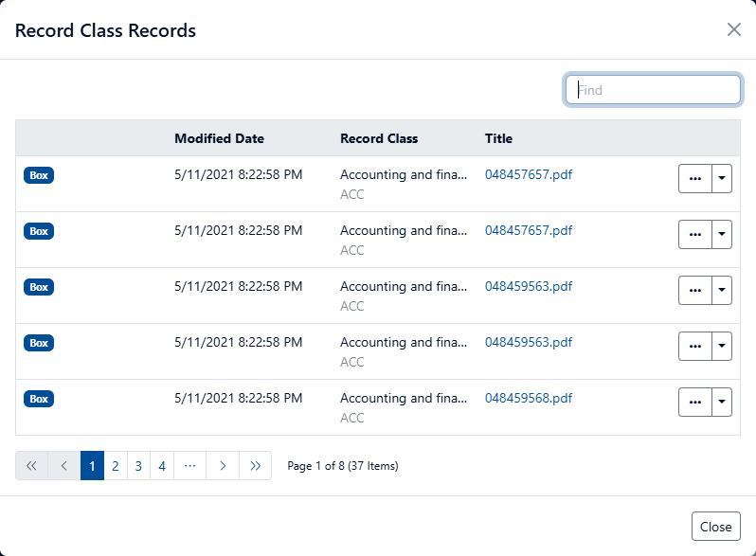Expand the dropdown arrow in the fourth row
This screenshot has height=556, width=756.
(722, 347)
